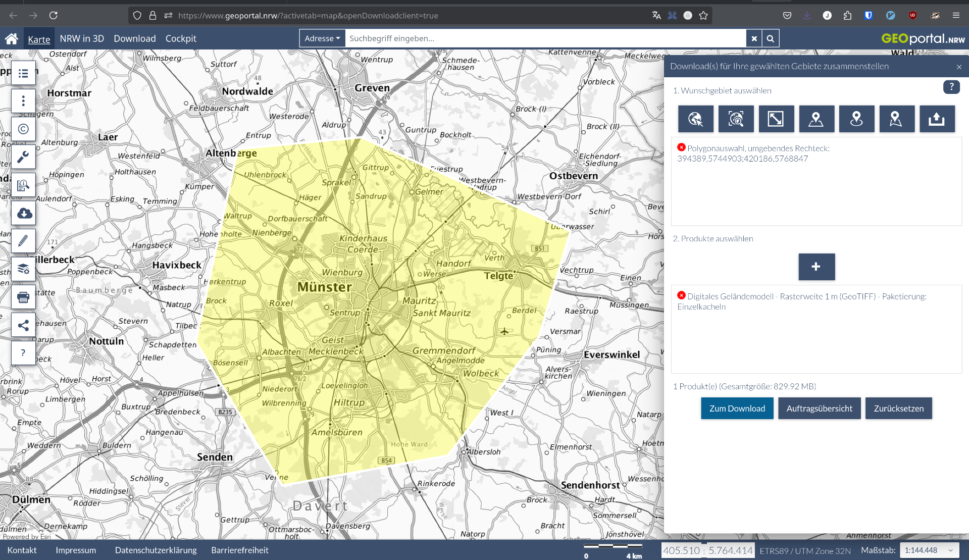Viewport: 969px width, 560px height.
Task: Click the Münster label on the map
Action: coord(325,287)
